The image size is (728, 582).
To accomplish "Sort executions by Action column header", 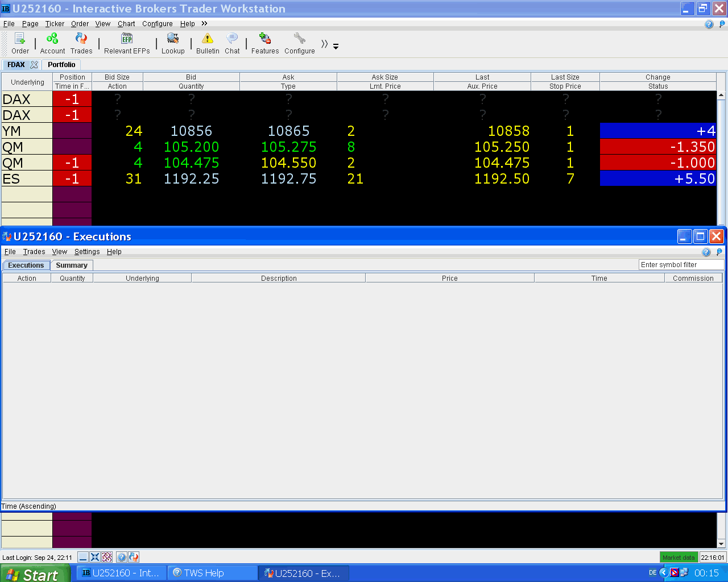I will pos(27,278).
